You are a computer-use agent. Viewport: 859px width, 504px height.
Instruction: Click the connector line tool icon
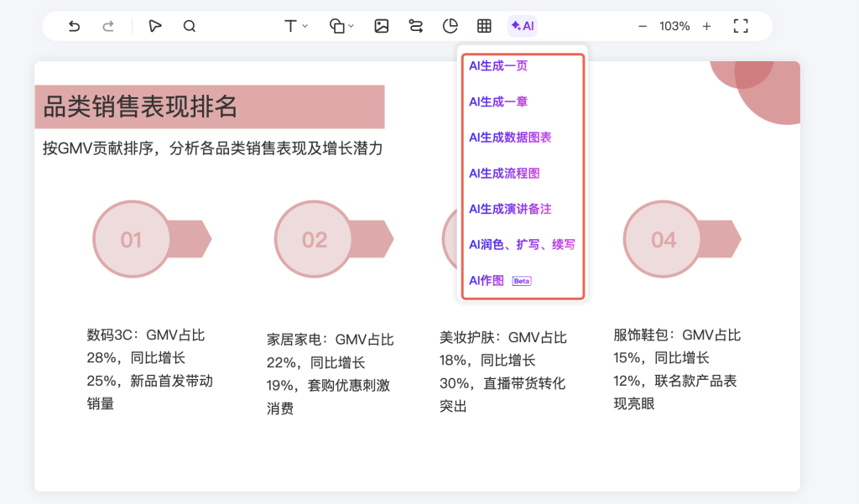[x=416, y=26]
